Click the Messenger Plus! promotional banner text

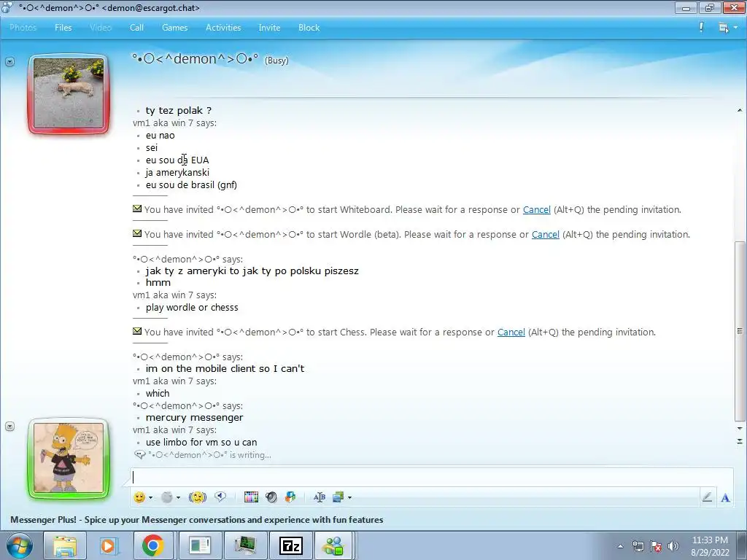tap(197, 519)
